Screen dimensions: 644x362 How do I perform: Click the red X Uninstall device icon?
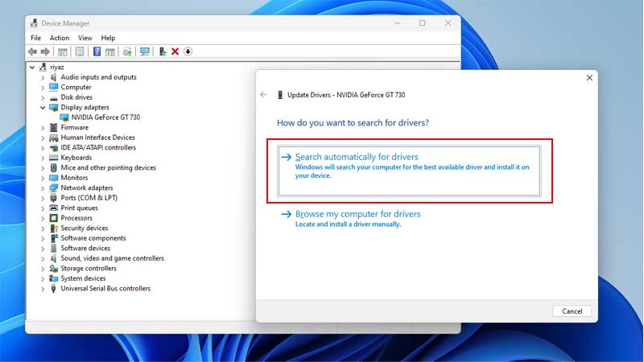click(175, 51)
